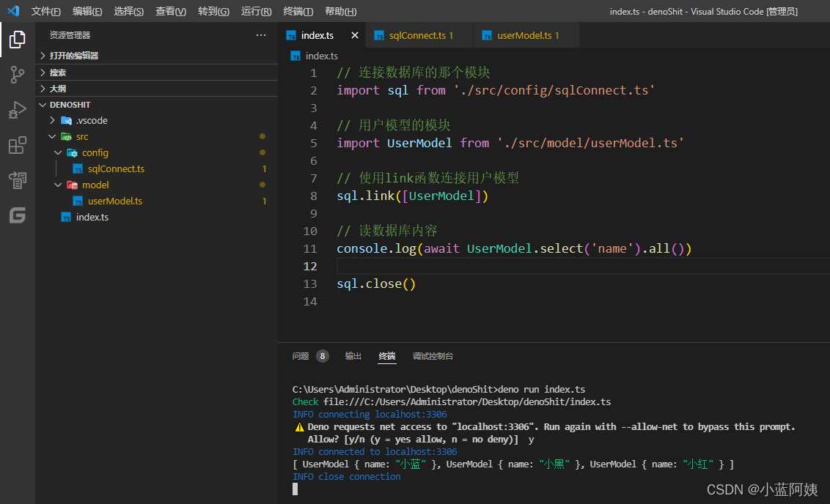Click the sql.close() code on line 13
The image size is (830, 504).
point(376,284)
